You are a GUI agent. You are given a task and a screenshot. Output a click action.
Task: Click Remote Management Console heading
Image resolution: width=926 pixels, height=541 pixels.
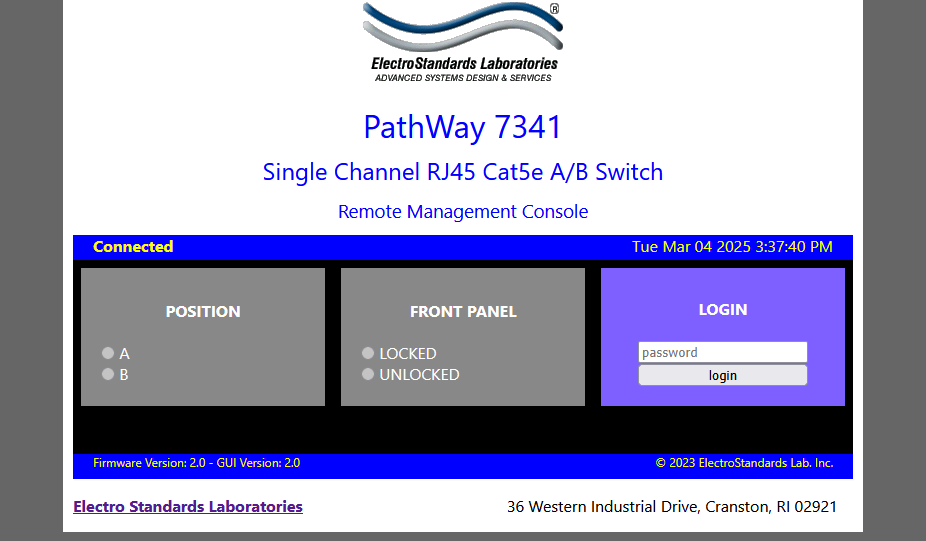click(463, 211)
